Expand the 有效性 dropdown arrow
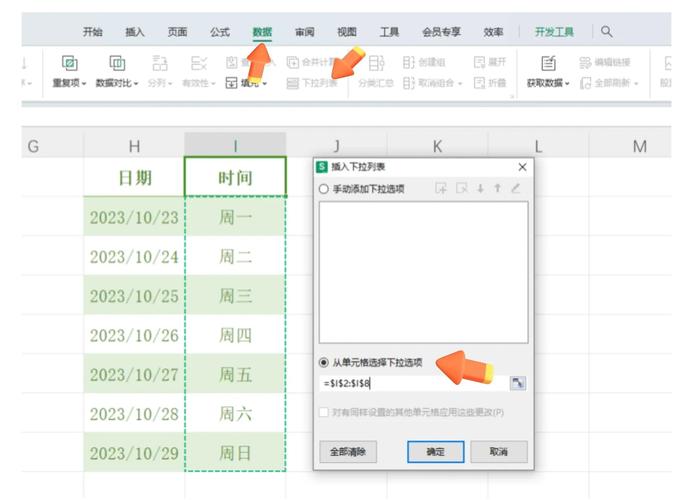The width and height of the screenshot is (693, 500). coord(213,84)
